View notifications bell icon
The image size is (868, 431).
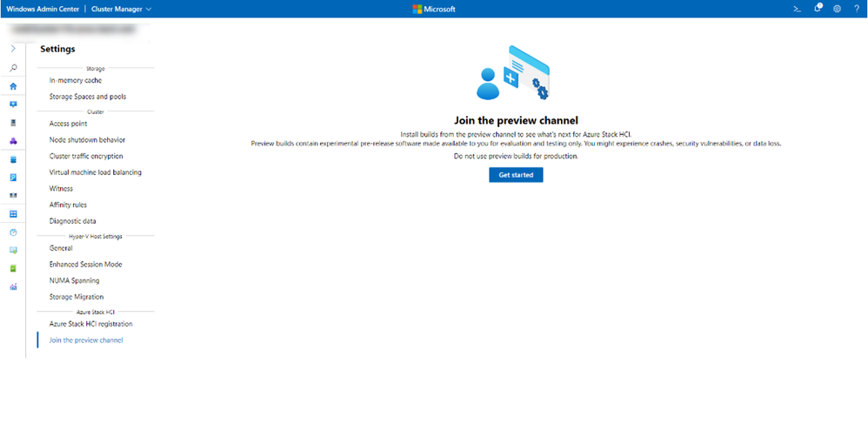(818, 9)
